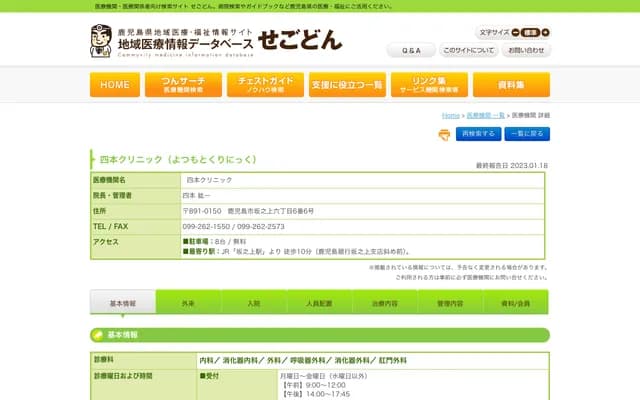640x400 pixels.
Task: Click the ■最寄り駅 nearest station line
Action: (x=297, y=251)
